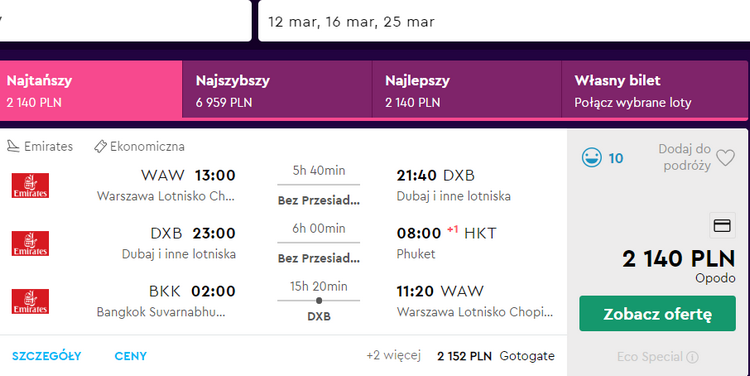
Task: Select the Najtańszy tab
Action: click(91, 90)
